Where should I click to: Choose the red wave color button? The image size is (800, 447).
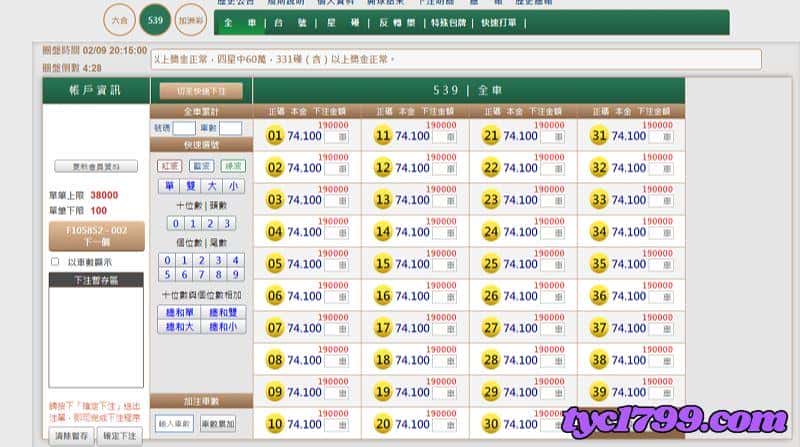(169, 166)
